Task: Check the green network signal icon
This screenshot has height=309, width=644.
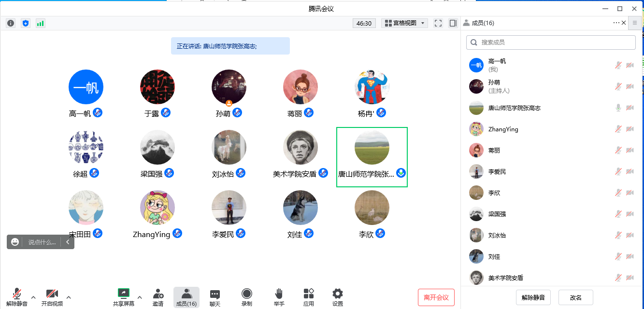Action: coord(41,23)
